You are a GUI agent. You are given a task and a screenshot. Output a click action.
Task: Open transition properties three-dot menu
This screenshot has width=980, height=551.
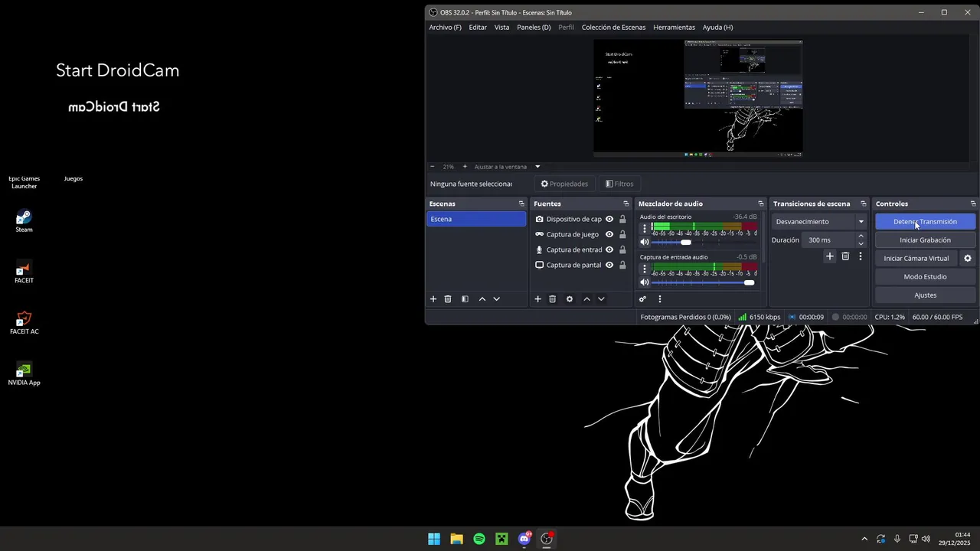[x=860, y=256]
